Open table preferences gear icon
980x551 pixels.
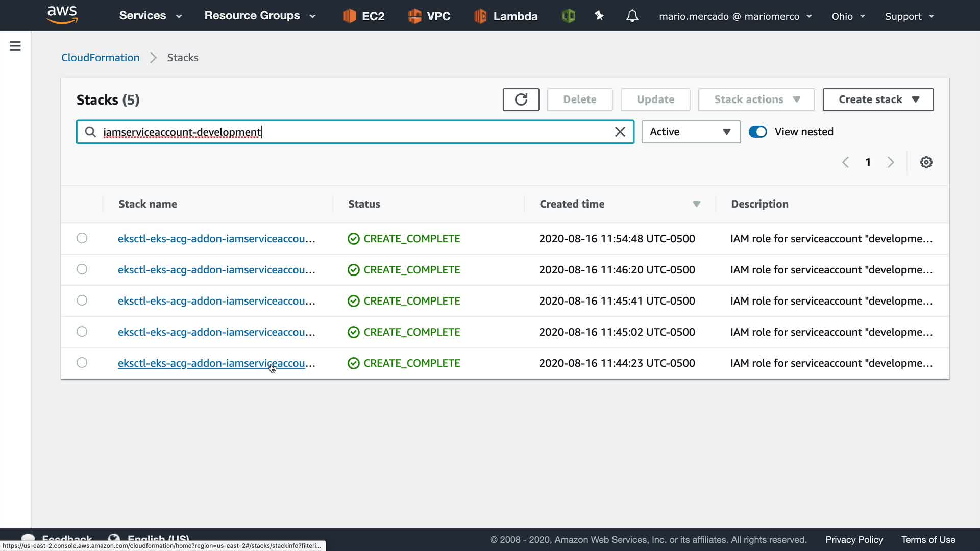[x=926, y=162]
